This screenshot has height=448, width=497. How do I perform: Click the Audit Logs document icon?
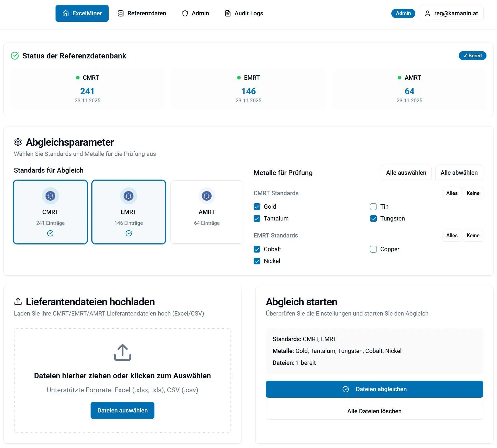228,13
